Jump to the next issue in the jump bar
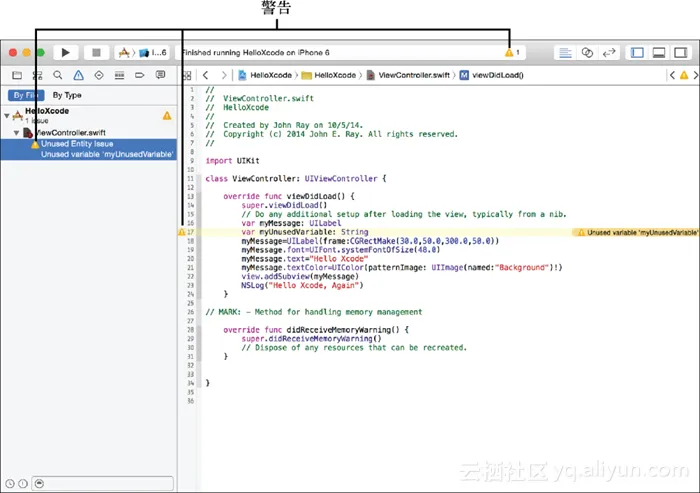This screenshot has width=700, height=493. [696, 75]
